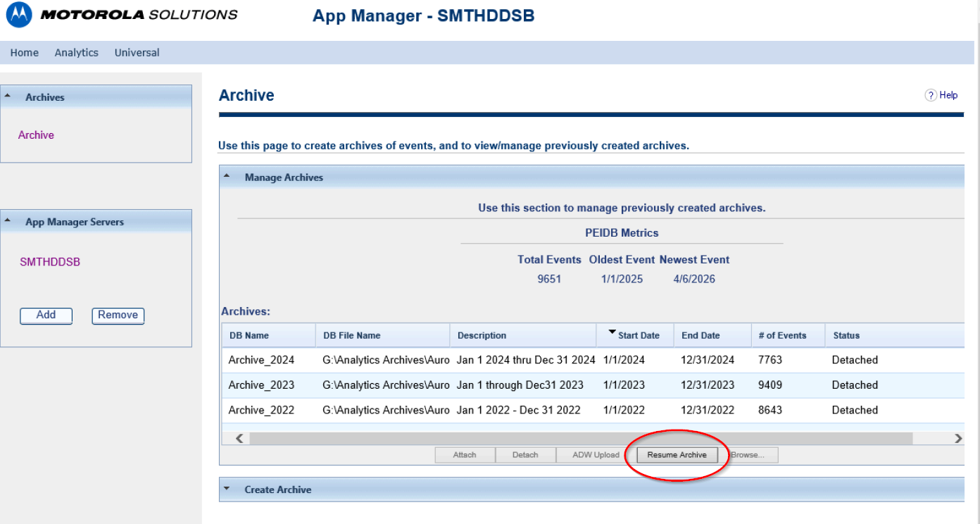This screenshot has height=524, width=980.
Task: Click the Help link text
Action: 948,95
